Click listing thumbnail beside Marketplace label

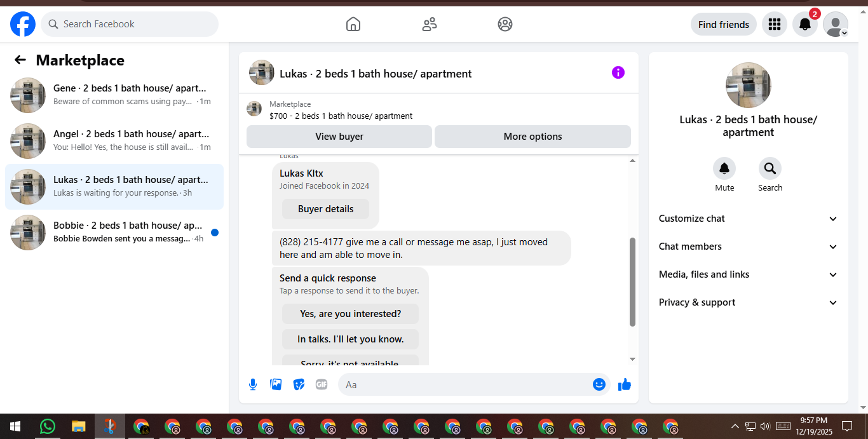click(x=254, y=109)
